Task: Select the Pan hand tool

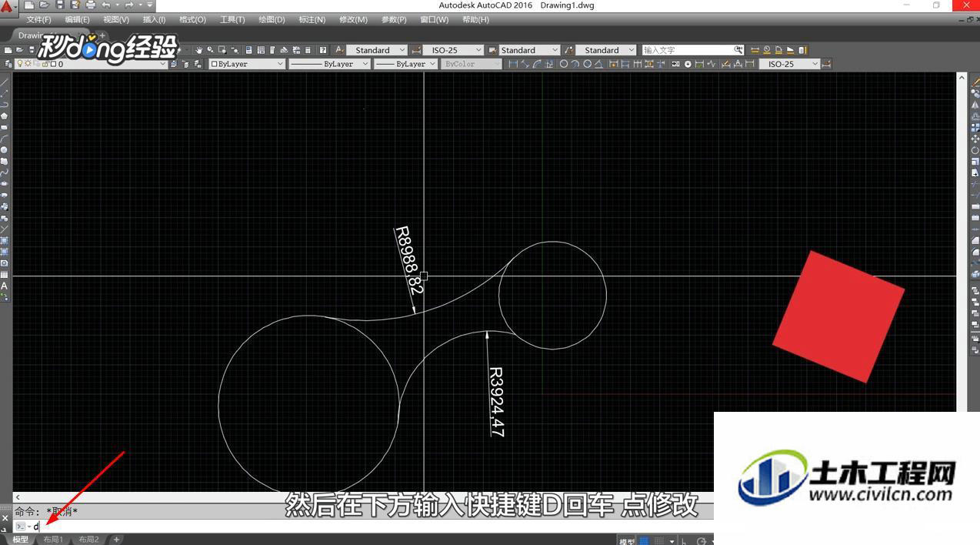Action: click(x=198, y=50)
